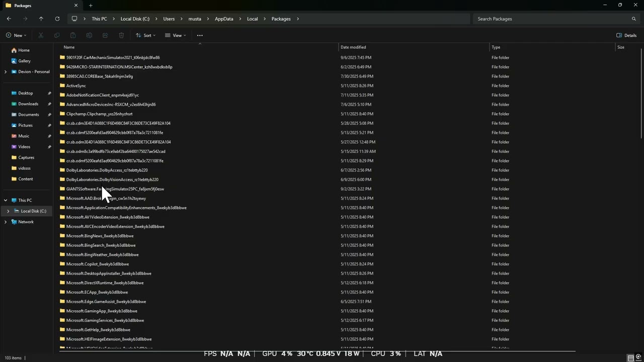The image size is (644, 362).
Task: Select Microsoft.Copilot folder
Action: tap(97, 264)
